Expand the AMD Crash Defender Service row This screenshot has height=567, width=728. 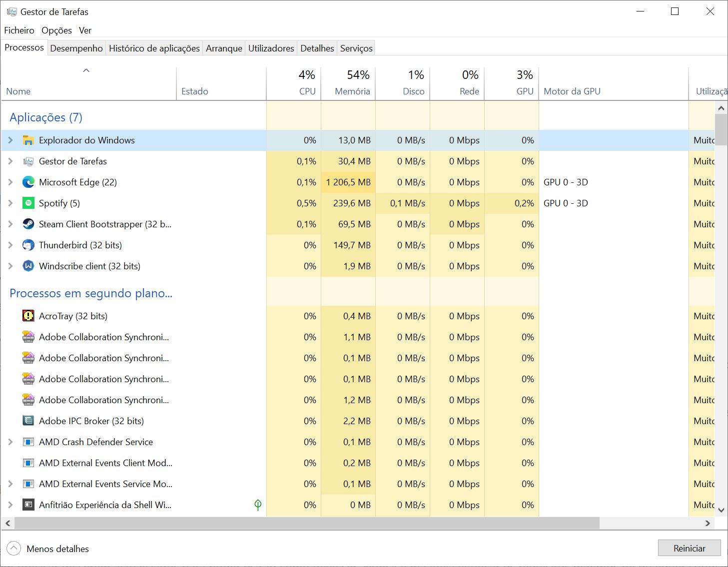[x=10, y=442]
